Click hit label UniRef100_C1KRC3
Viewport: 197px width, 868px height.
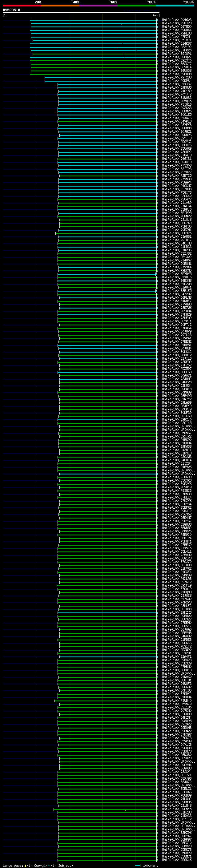coord(177,247)
